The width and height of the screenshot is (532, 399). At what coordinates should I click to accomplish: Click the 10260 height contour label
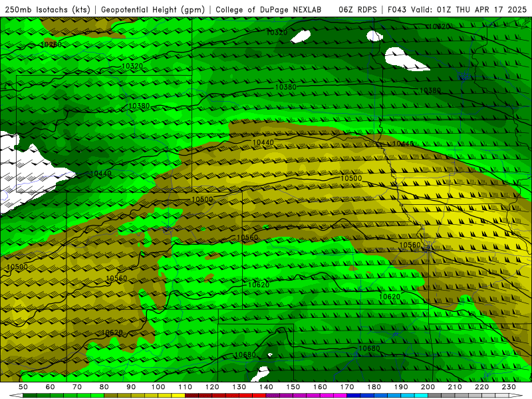pos(51,45)
